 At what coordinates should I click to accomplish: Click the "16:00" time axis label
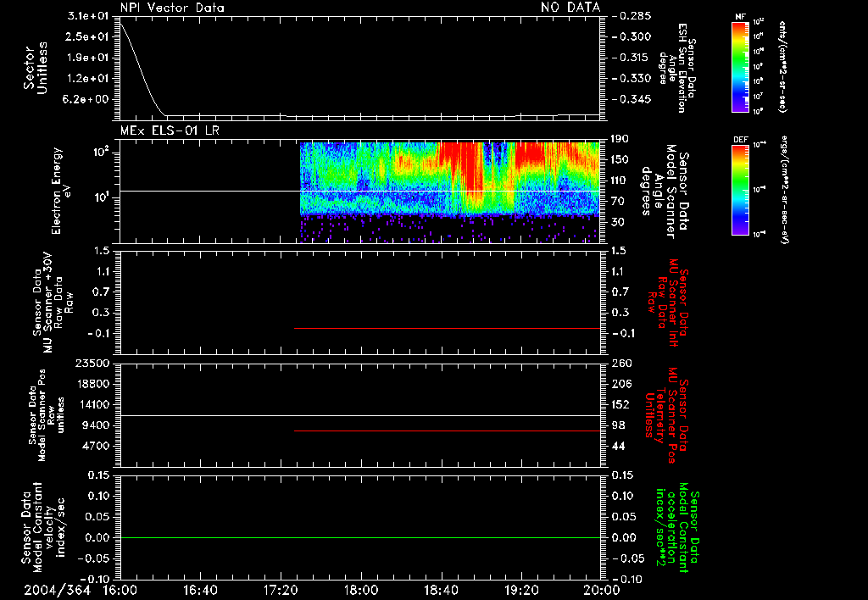[120, 590]
